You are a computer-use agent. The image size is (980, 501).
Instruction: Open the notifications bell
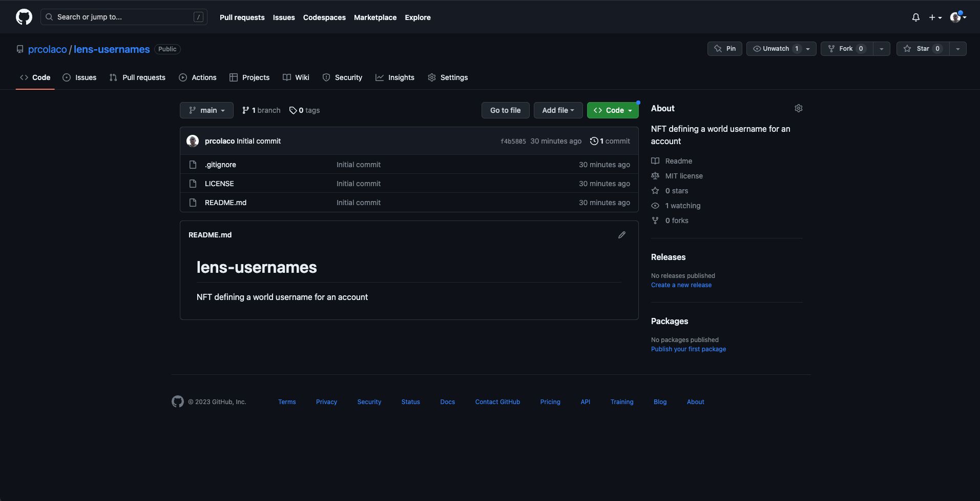point(916,17)
